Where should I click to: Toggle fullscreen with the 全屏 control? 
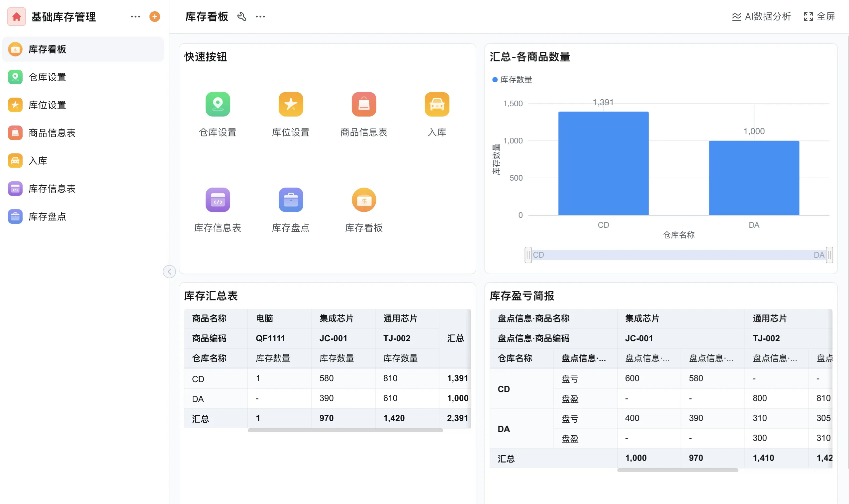click(x=819, y=16)
